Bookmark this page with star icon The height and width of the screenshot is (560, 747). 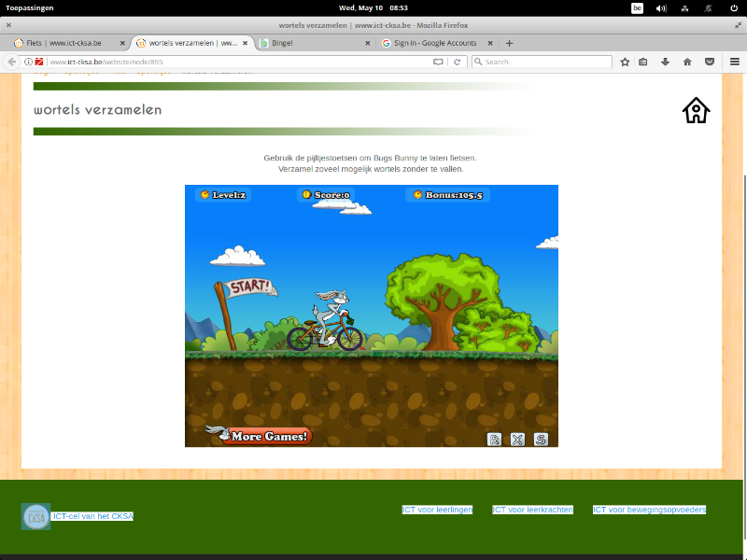coord(625,62)
